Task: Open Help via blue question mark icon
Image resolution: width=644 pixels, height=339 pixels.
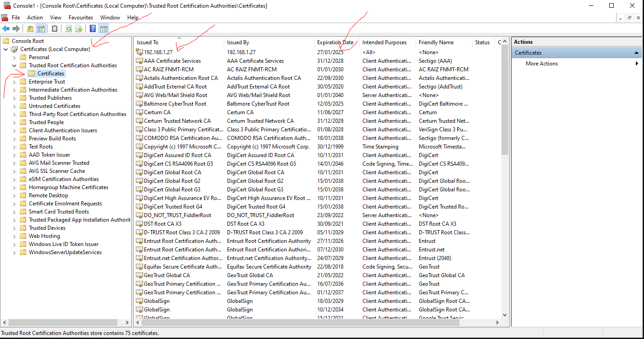Action: click(x=93, y=29)
